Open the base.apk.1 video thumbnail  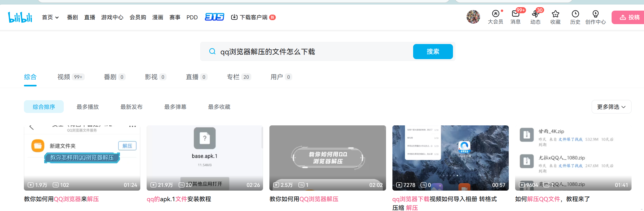coord(205,158)
